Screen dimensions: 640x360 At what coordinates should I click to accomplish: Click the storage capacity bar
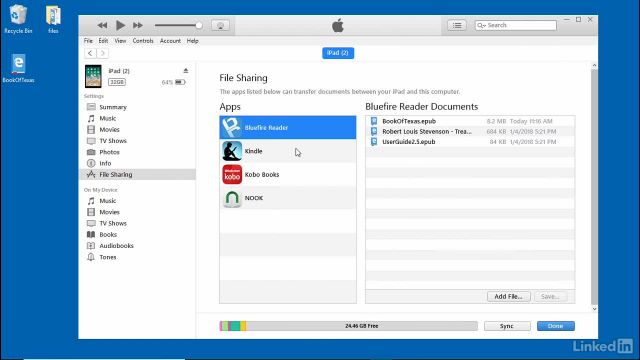pos(349,326)
